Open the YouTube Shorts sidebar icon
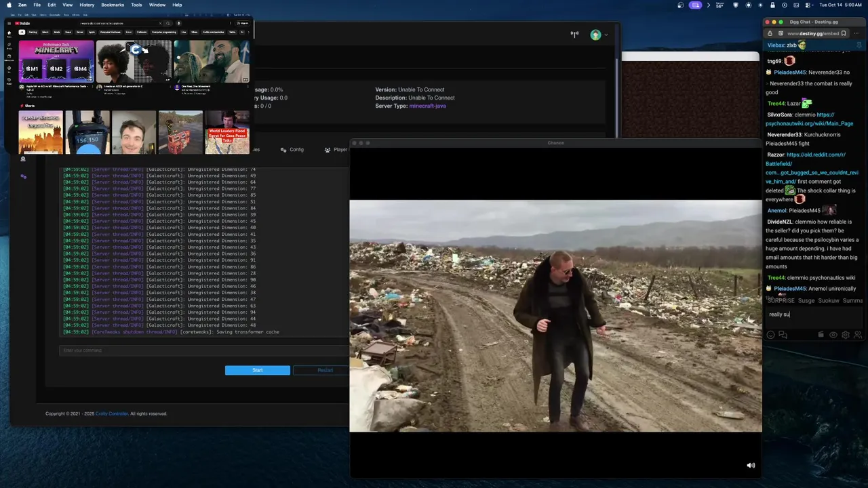The image size is (868, 488). click(9, 47)
